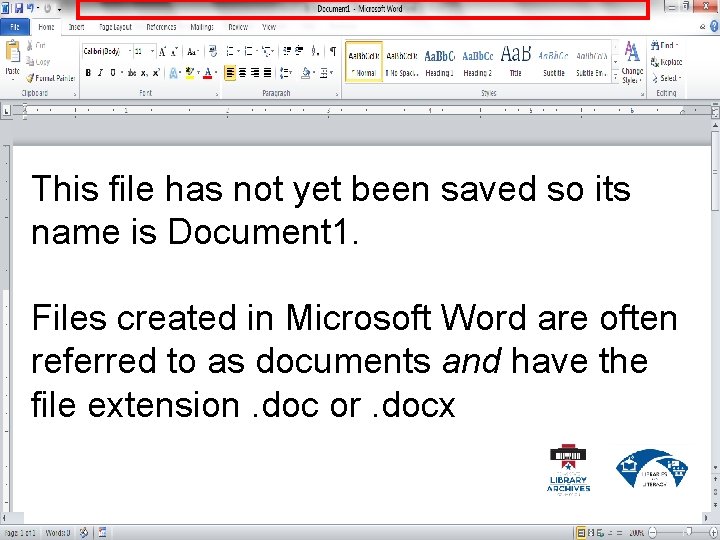Screen dimensions: 720x540
Task: Open Word Help question mark icon
Action: 714,27
